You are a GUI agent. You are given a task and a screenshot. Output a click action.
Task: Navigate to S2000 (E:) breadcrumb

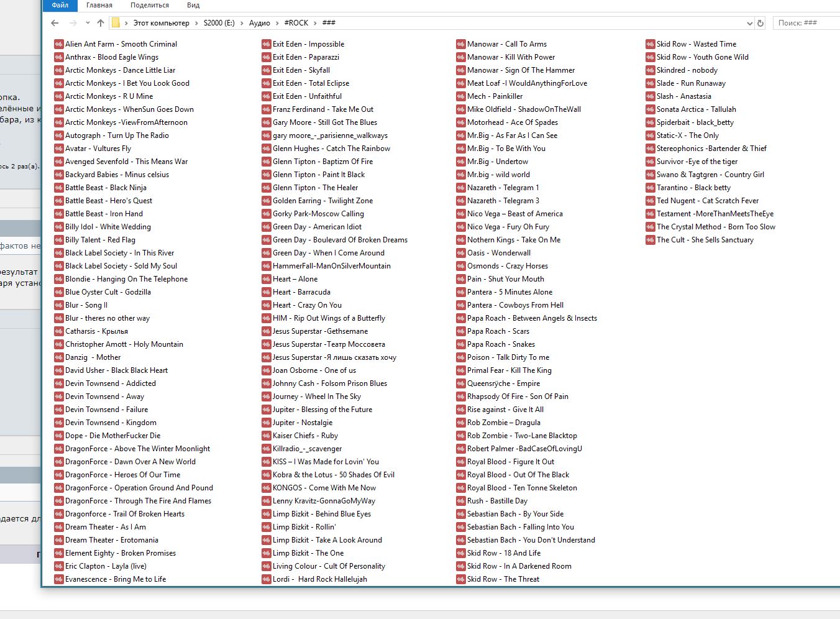coord(219,23)
